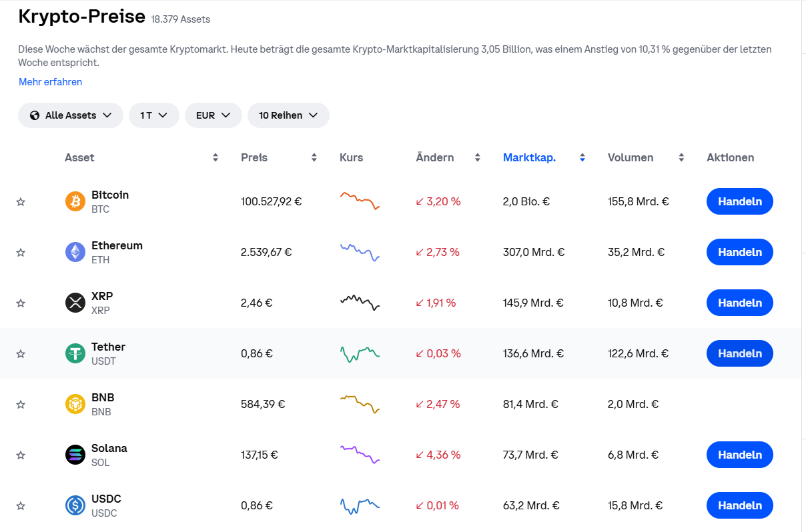The image size is (806, 532).
Task: Click the XRP coin logo
Action: (x=75, y=303)
